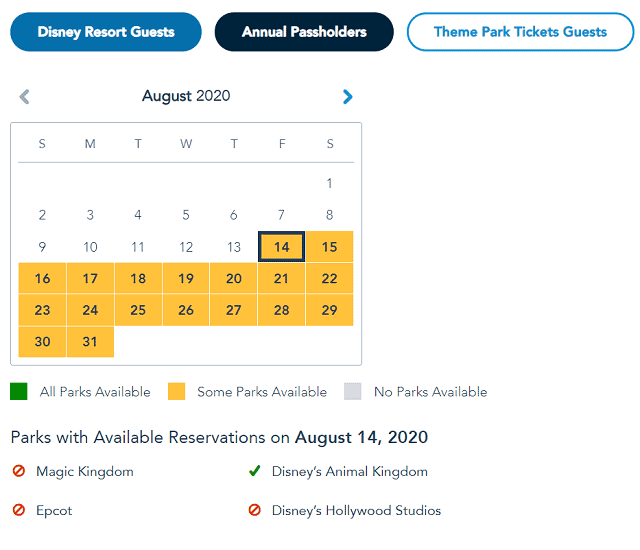This screenshot has height=550, width=640.
Task: Click unavailable icon beside Disney's Hollywood Studios
Action: (x=255, y=510)
